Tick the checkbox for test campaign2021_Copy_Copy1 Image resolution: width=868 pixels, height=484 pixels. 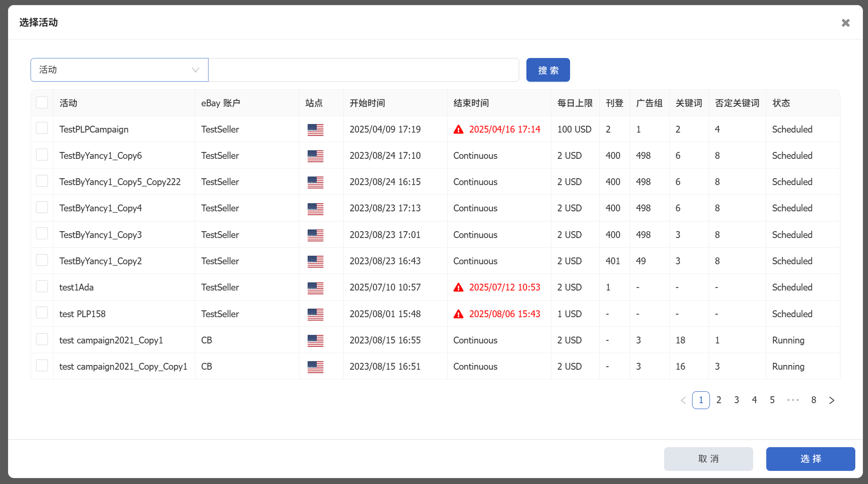click(42, 365)
